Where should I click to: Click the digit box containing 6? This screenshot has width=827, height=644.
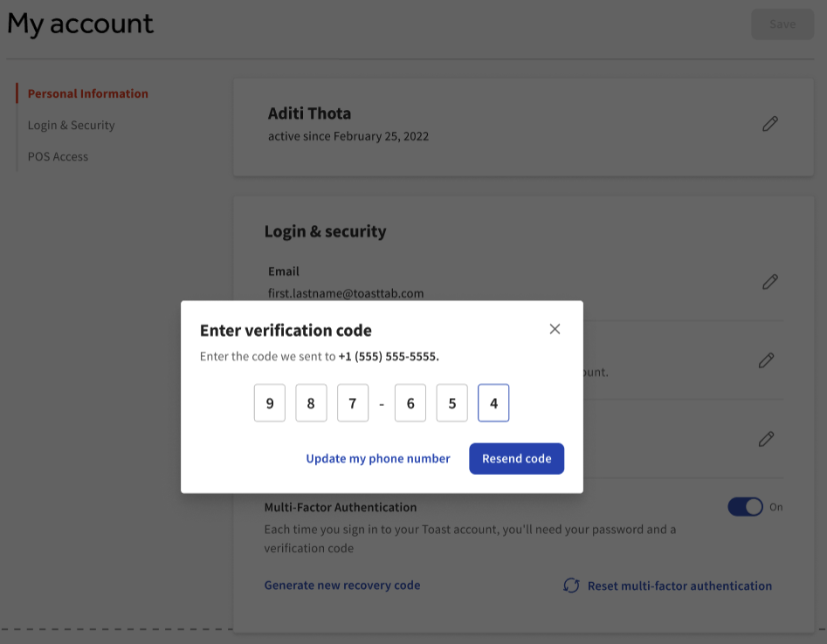click(x=410, y=402)
